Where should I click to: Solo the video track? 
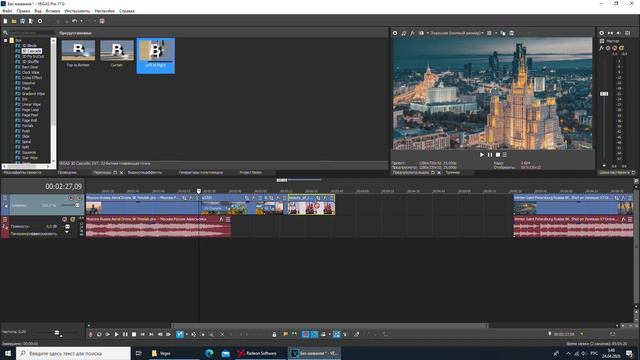(x=79, y=198)
